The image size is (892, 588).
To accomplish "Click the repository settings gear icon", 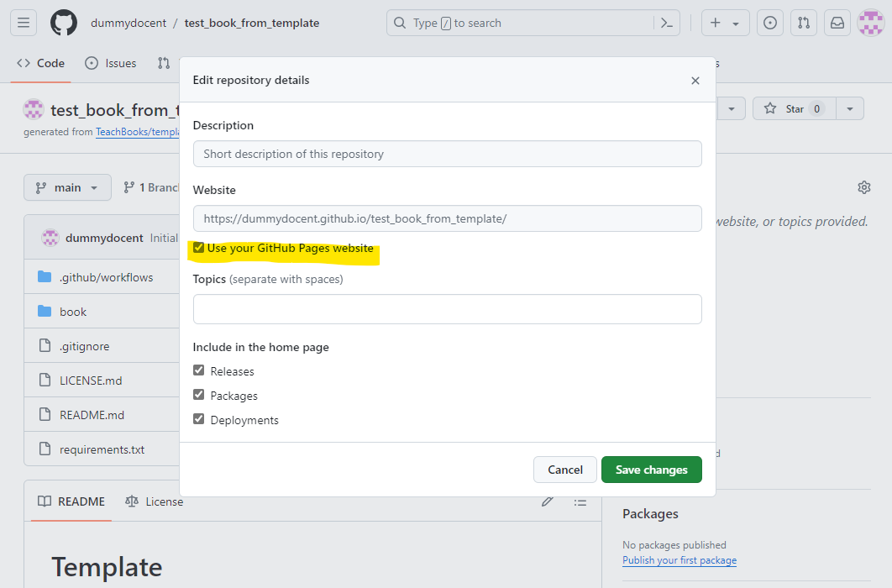I will [x=863, y=187].
